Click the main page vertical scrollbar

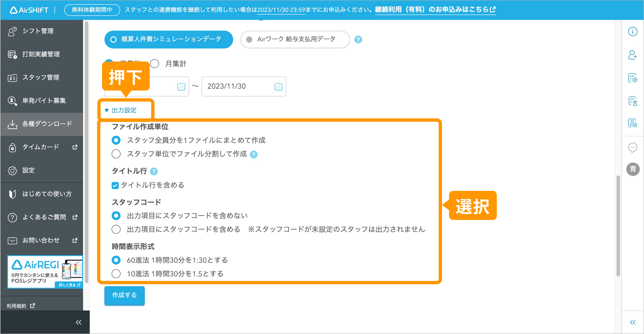coord(618,226)
